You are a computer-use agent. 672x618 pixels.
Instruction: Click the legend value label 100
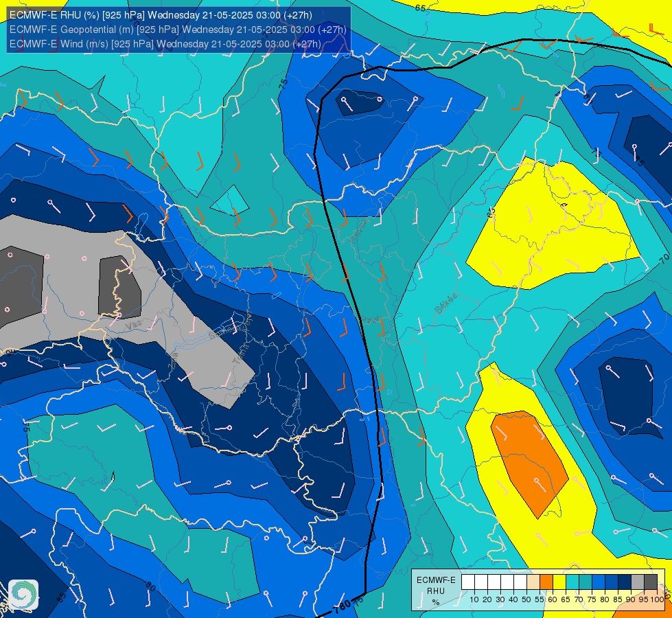coord(658,600)
